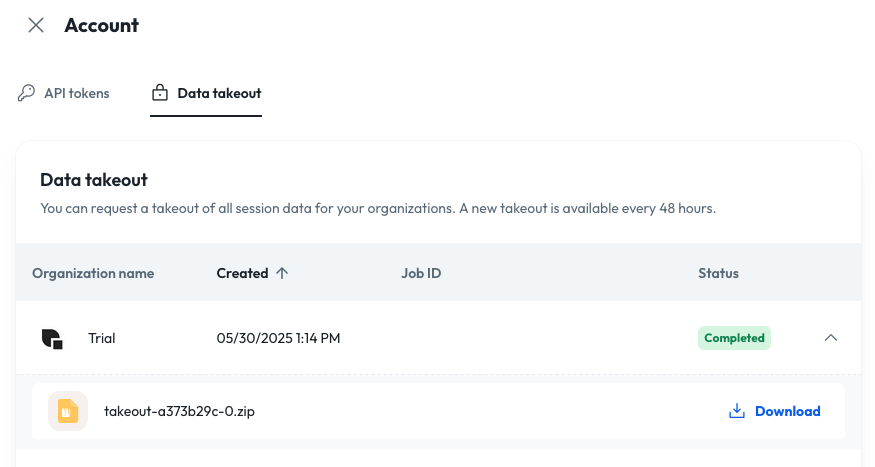Screen dimensions: 875x467
Task: Click the download arrow icon
Action: [737, 411]
